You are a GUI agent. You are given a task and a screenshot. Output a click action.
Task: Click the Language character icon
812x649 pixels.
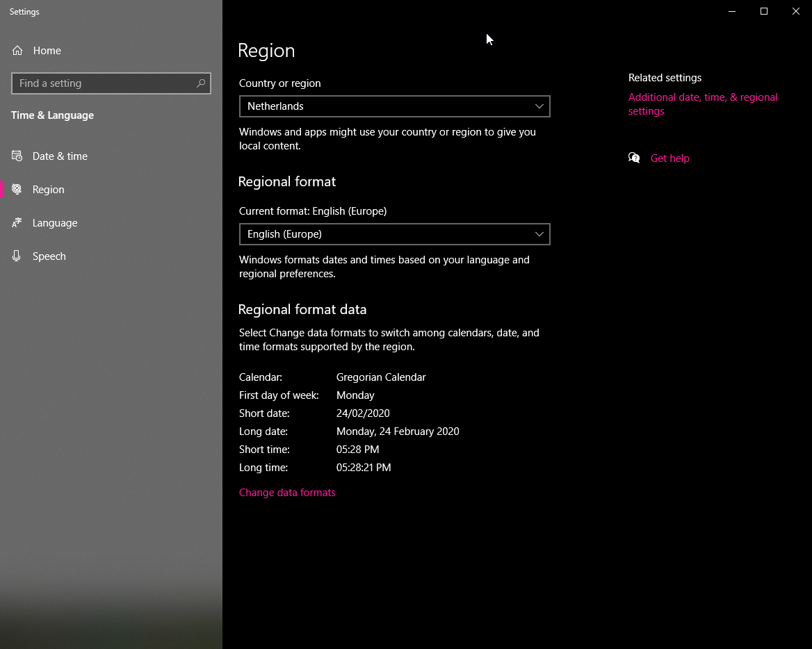[x=17, y=222]
